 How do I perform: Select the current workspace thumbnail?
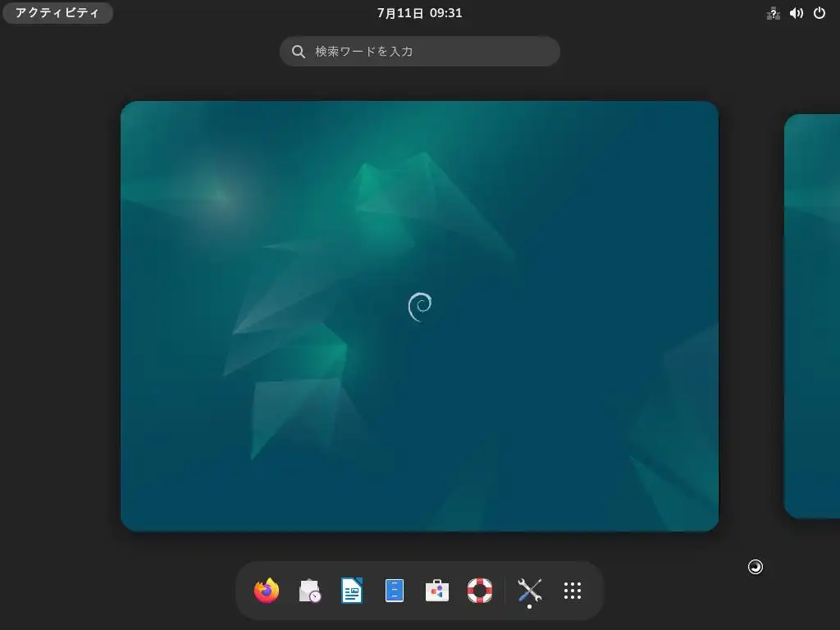419,316
